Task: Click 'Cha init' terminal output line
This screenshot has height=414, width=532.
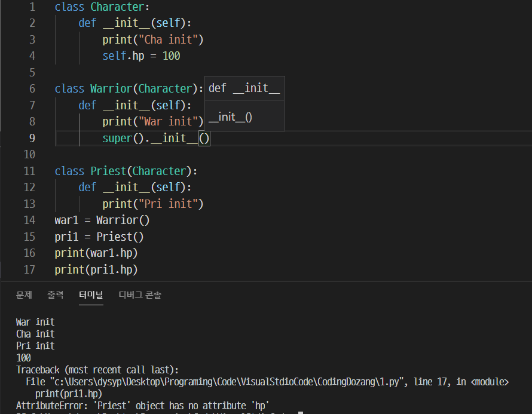Action: tap(35, 334)
